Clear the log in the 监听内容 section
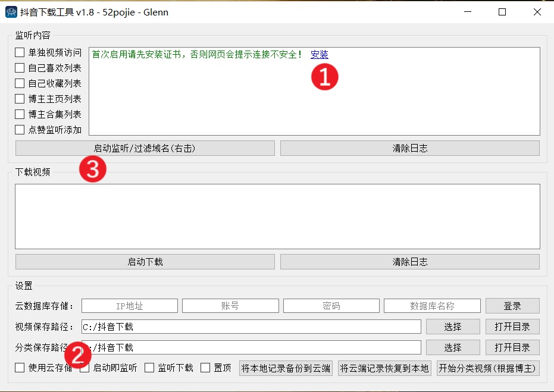The height and width of the screenshot is (392, 554). coord(410,148)
